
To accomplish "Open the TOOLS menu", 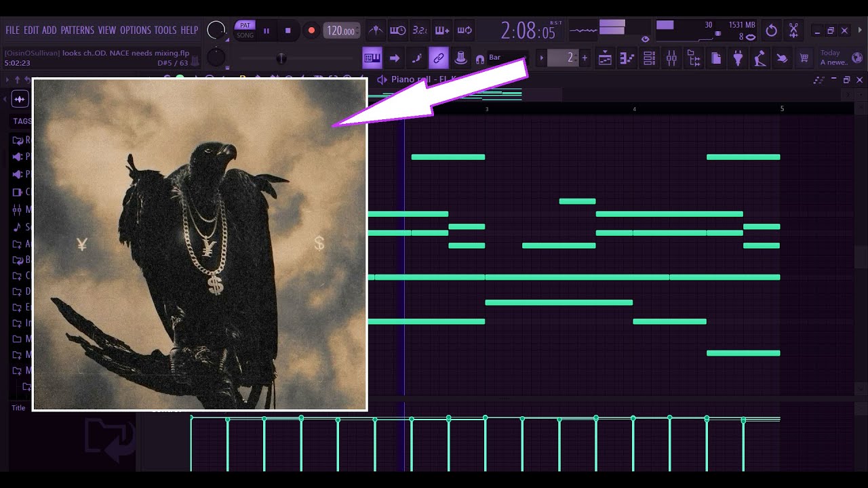I will 165,30.
